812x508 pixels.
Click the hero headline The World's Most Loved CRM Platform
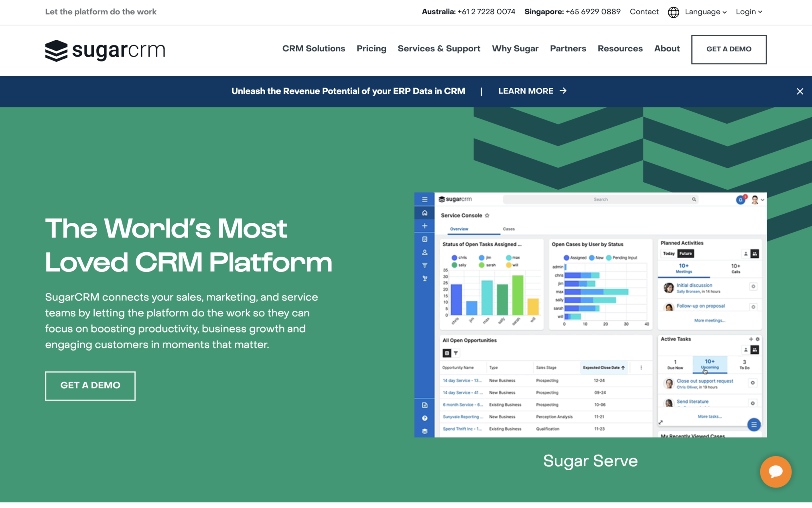pos(189,245)
